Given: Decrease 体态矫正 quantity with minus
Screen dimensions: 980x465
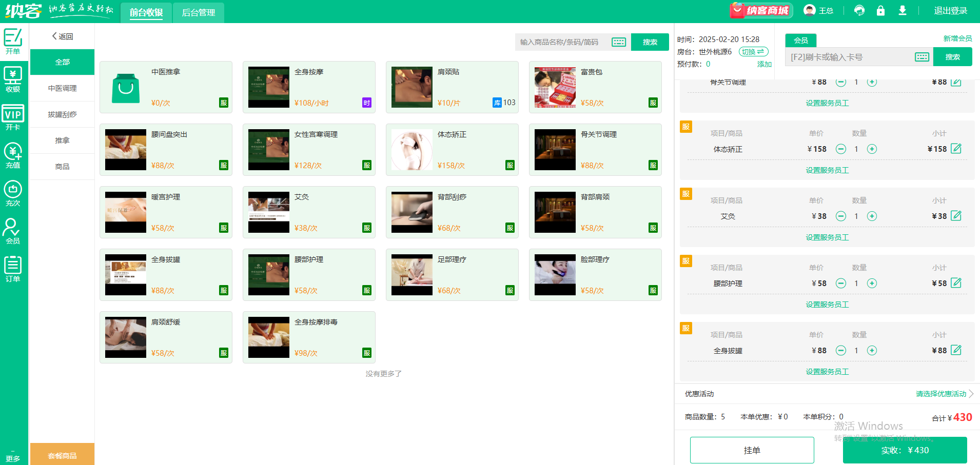Looking at the screenshot, I should [x=841, y=149].
